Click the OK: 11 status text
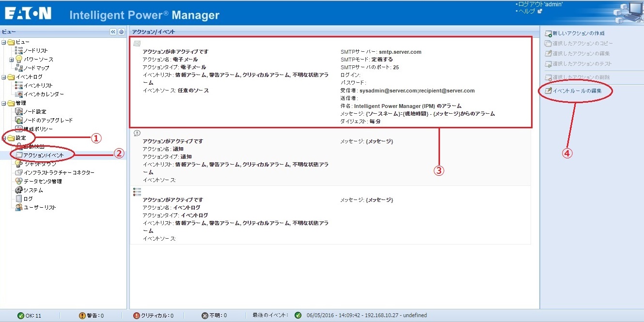This screenshot has width=644, height=322. coord(33,316)
